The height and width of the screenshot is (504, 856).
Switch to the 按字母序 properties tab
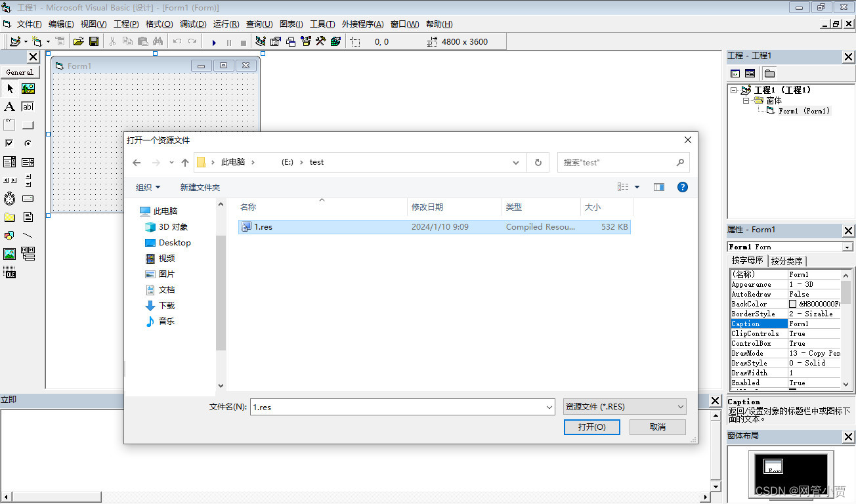pos(748,260)
